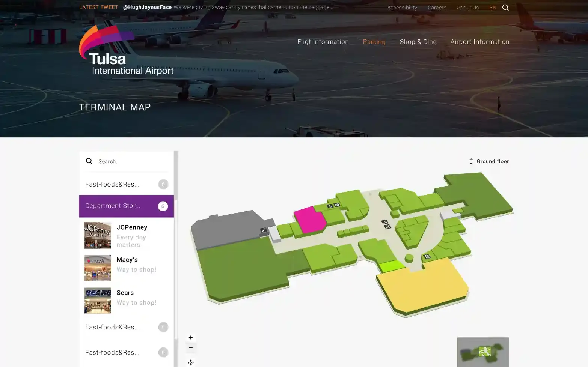The width and height of the screenshot is (588, 367).
Task: Open the EN language selector
Action: click(x=493, y=8)
